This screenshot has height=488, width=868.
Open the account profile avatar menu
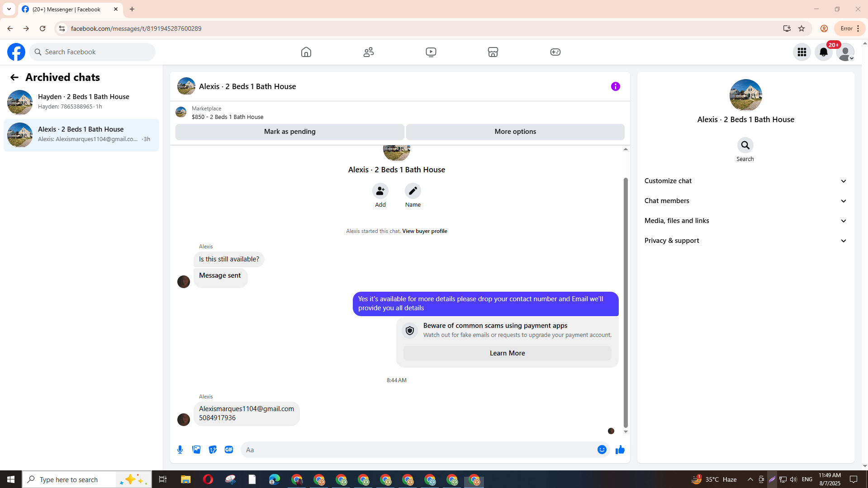[845, 52]
